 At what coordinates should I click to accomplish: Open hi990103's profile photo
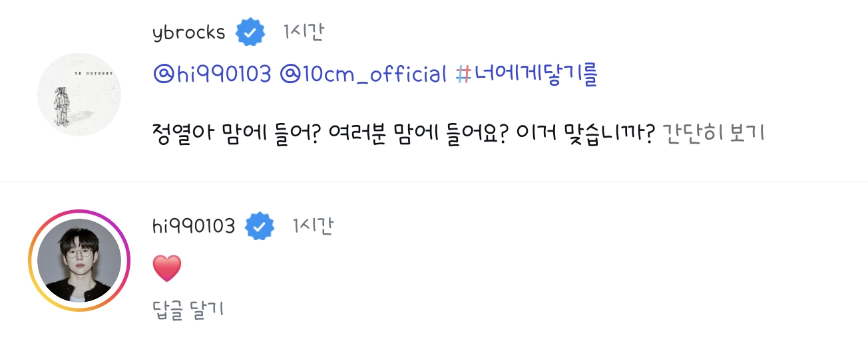(79, 261)
